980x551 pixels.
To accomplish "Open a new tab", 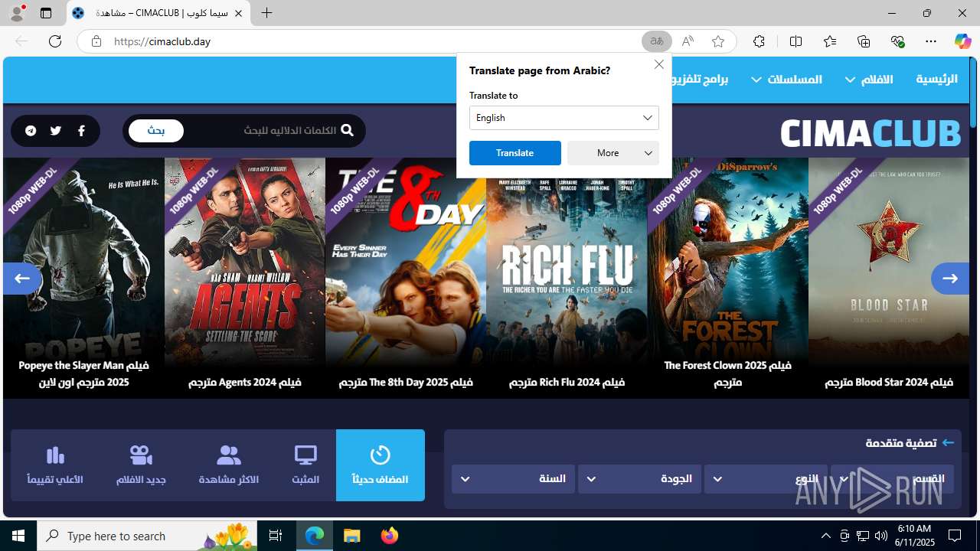I will [x=266, y=13].
